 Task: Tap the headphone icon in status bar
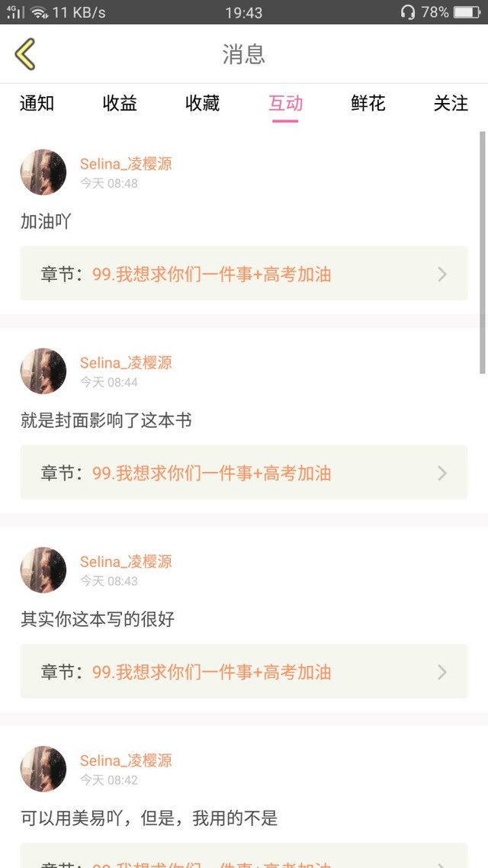[408, 12]
